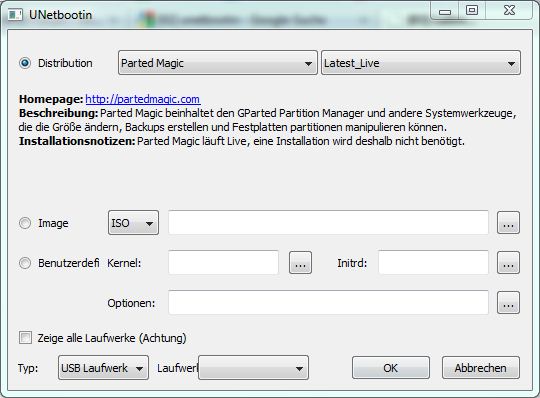540x398 pixels.
Task: Open the ISO image type dropdown
Action: click(x=133, y=223)
